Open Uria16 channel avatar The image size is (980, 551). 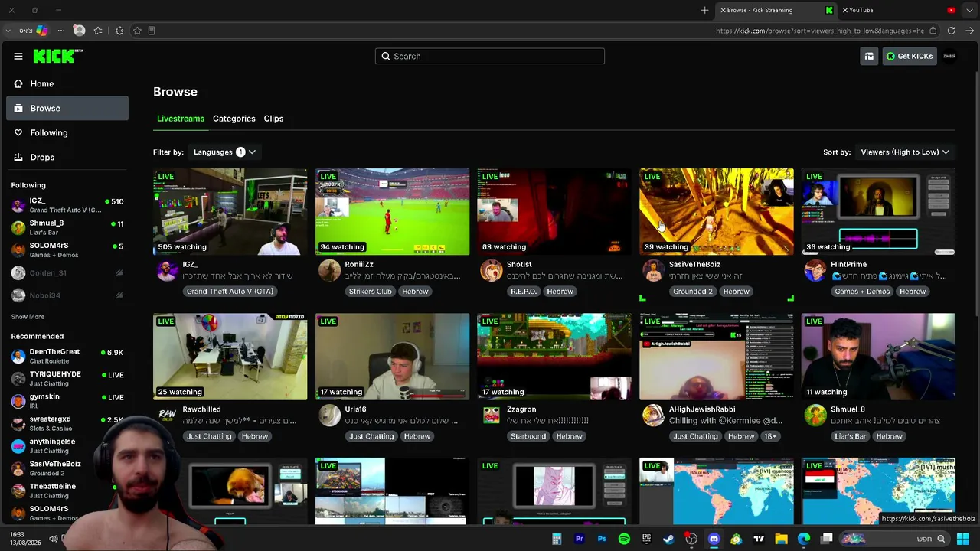pos(329,416)
